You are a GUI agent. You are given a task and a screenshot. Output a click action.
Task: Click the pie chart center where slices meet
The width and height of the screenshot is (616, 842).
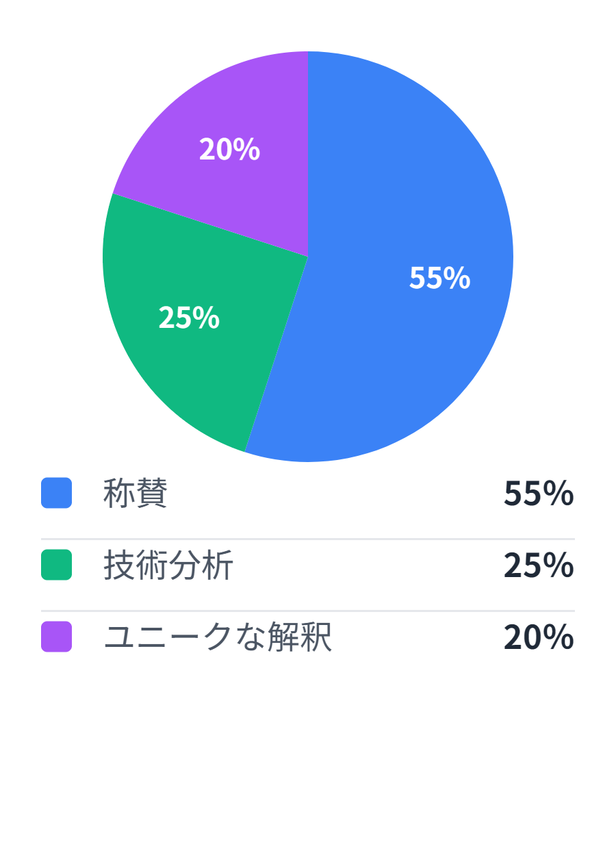(308, 257)
